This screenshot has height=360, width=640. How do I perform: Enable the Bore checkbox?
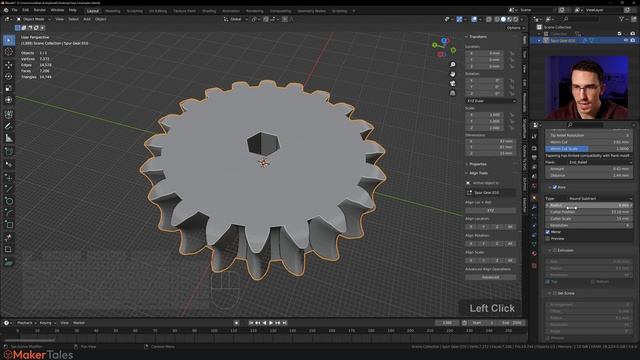point(555,187)
